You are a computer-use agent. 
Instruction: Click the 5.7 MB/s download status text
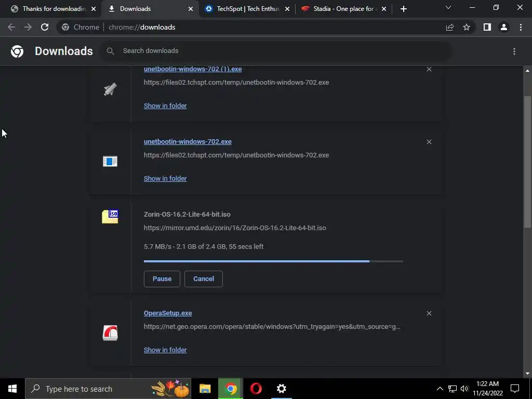(204, 247)
